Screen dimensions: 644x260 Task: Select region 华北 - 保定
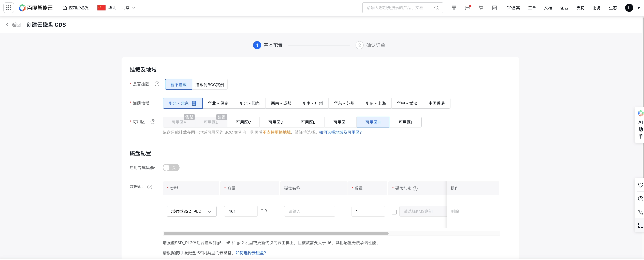click(x=218, y=103)
